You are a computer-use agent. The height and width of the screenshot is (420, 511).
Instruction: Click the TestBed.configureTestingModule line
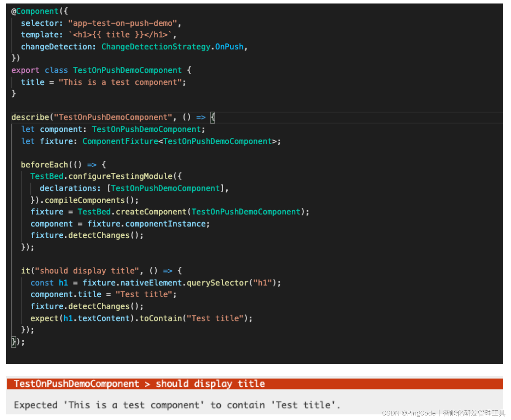[106, 176]
